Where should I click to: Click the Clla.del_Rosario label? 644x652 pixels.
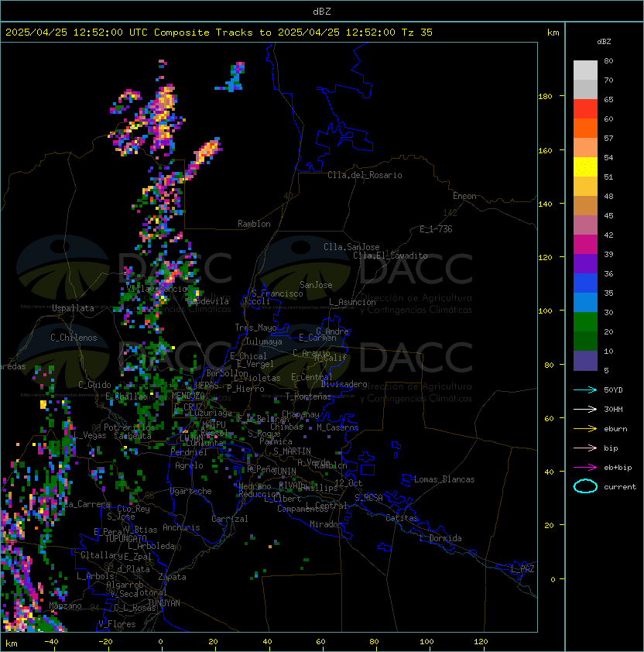[365, 175]
